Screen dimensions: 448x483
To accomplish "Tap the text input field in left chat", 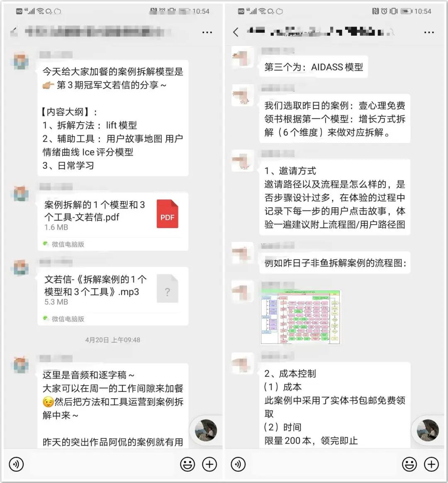I will (102, 464).
